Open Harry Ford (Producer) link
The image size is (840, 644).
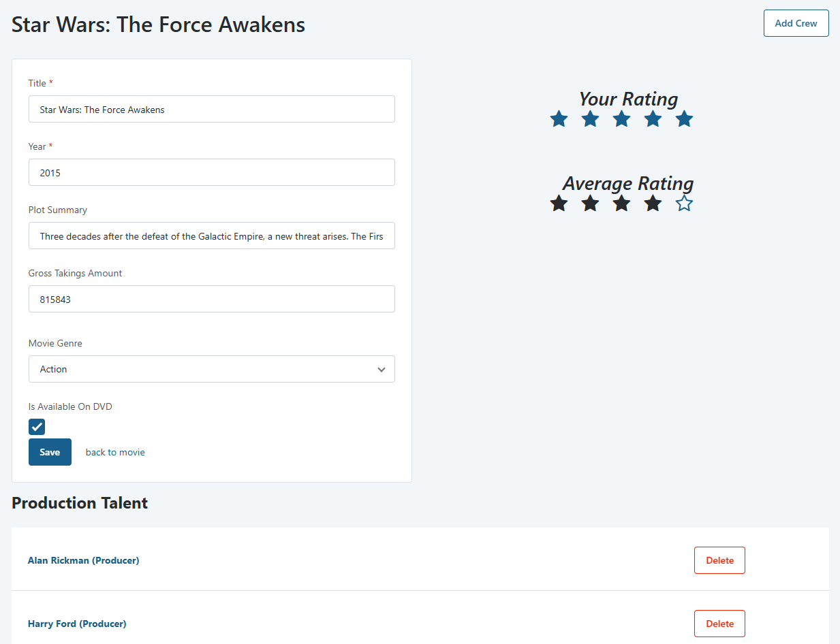tap(77, 624)
